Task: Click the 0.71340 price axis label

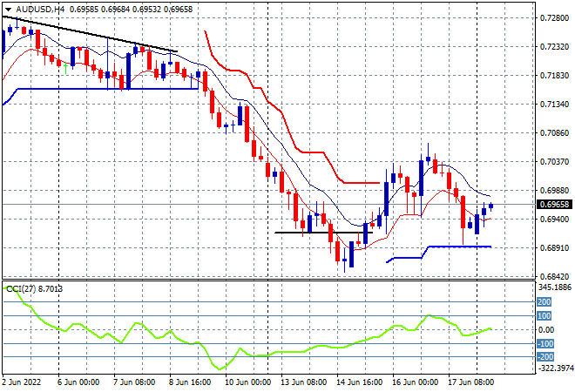Action: pos(554,105)
